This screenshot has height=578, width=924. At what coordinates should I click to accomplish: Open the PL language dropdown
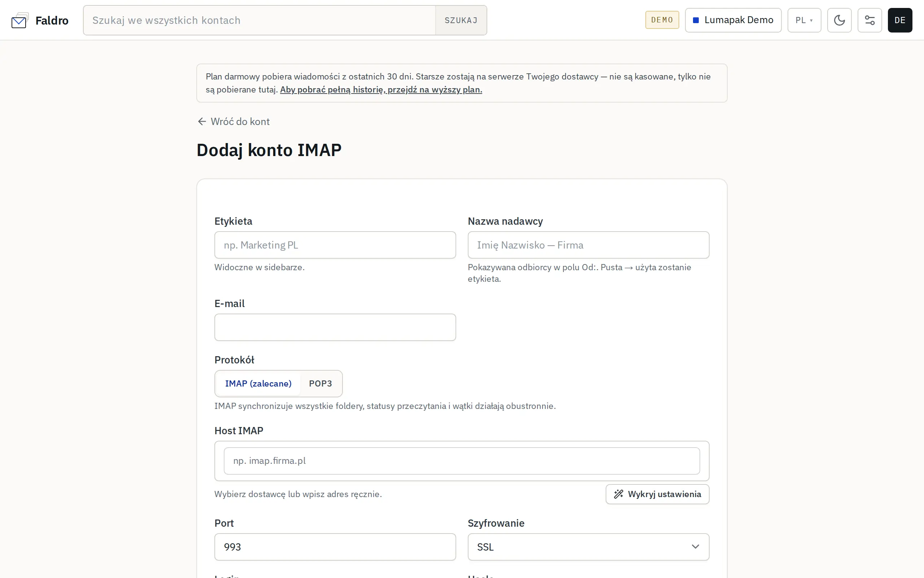(804, 20)
